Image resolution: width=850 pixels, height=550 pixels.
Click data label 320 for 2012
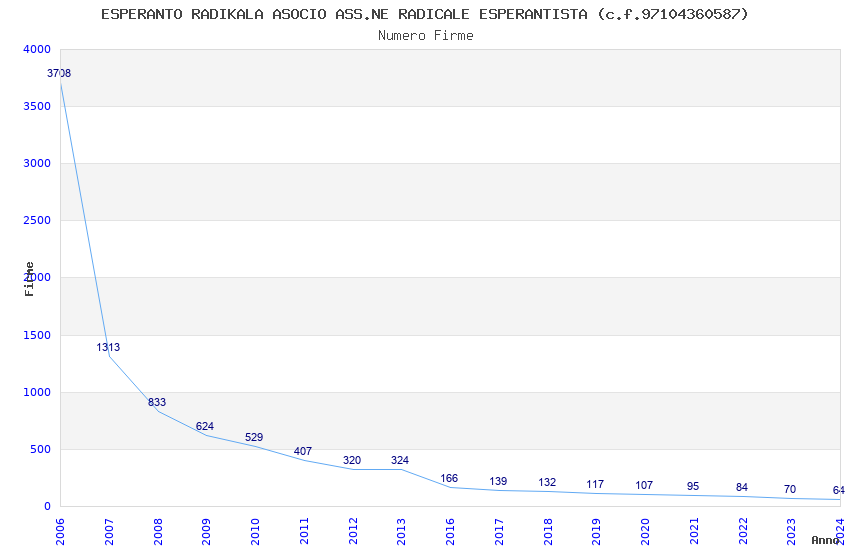(352, 460)
